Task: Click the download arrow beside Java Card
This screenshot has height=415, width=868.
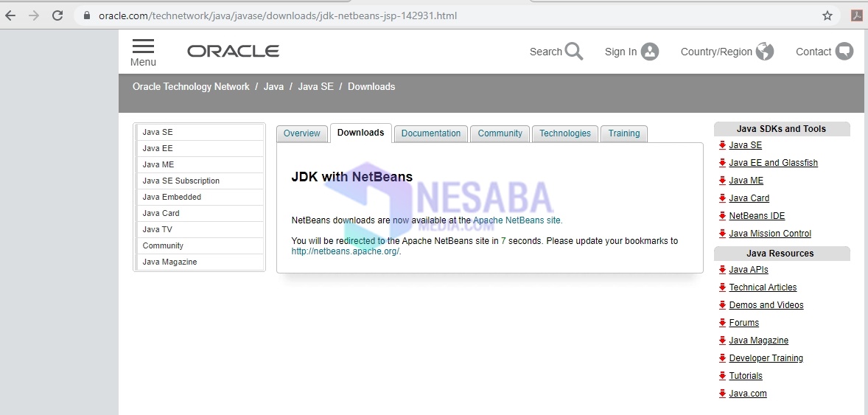Action: pos(722,198)
